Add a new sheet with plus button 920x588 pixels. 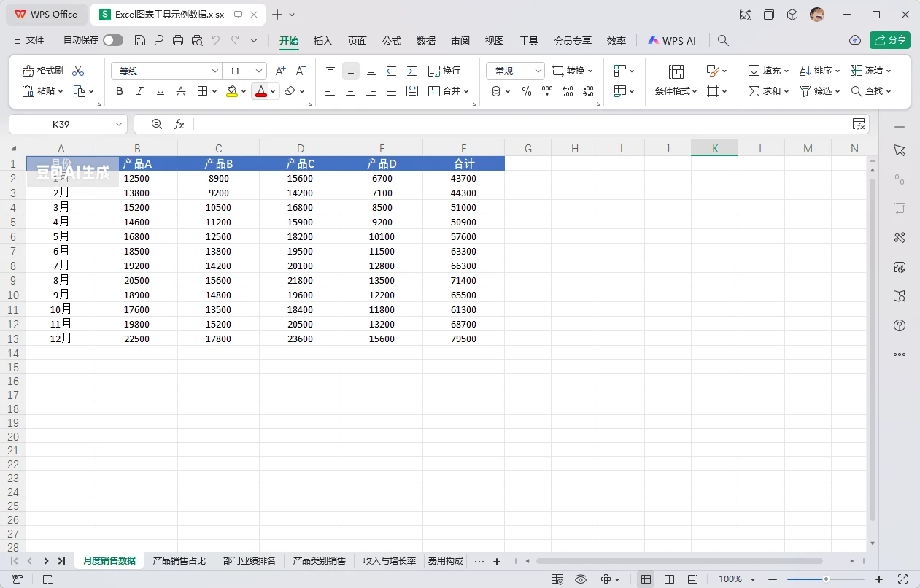(x=497, y=561)
